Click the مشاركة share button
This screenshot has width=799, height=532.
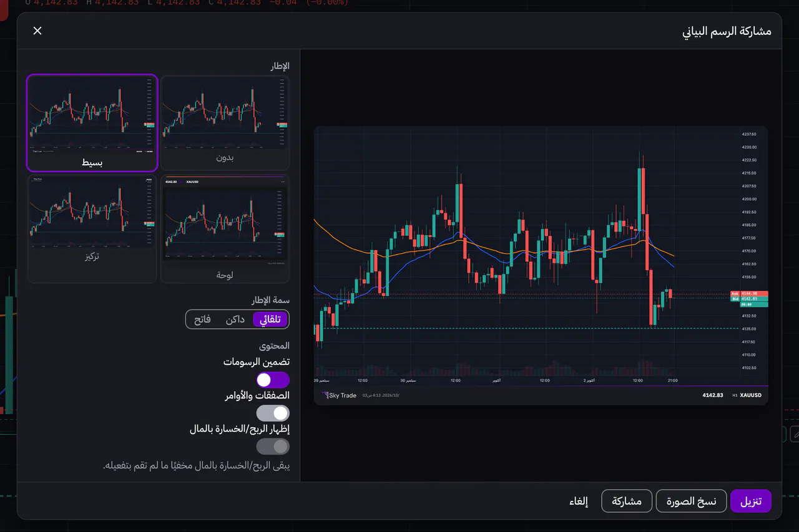click(627, 501)
